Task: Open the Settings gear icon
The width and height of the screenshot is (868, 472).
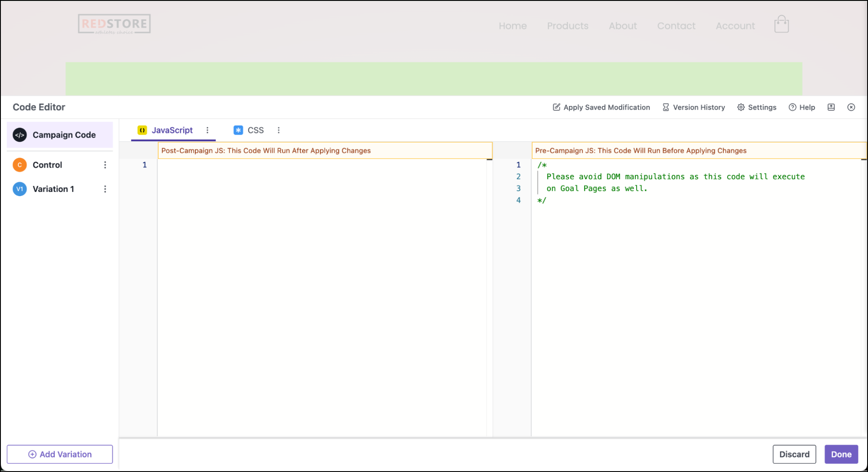Action: pos(741,107)
